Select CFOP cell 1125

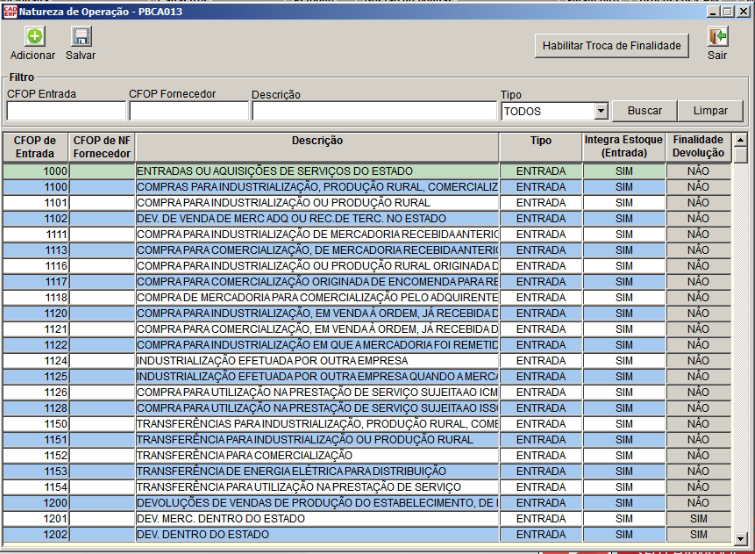[36, 376]
